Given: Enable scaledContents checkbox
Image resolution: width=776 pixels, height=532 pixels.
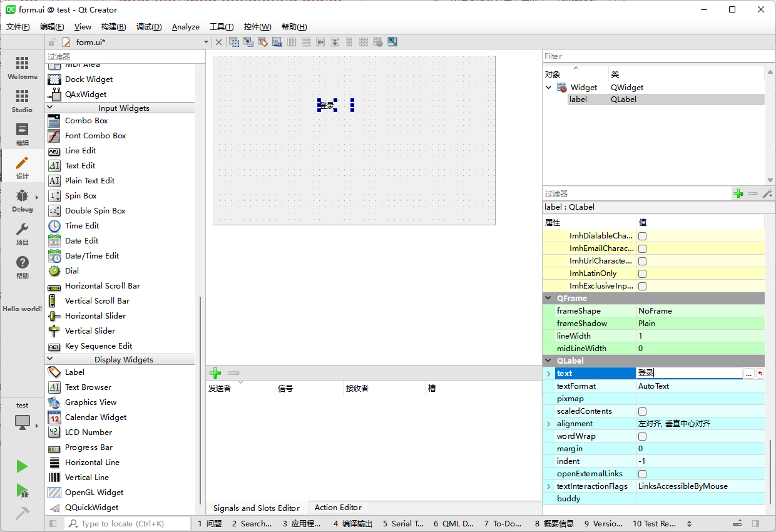Looking at the screenshot, I should 642,411.
